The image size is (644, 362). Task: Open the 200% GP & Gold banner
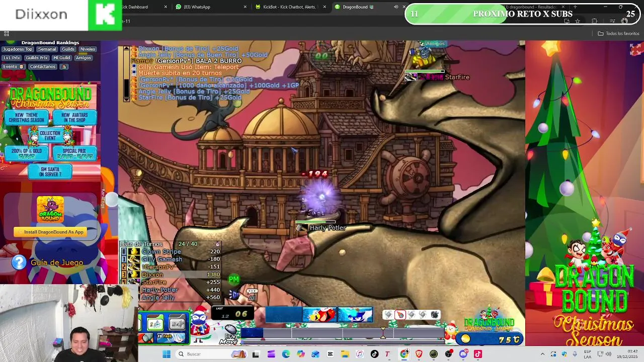click(27, 153)
